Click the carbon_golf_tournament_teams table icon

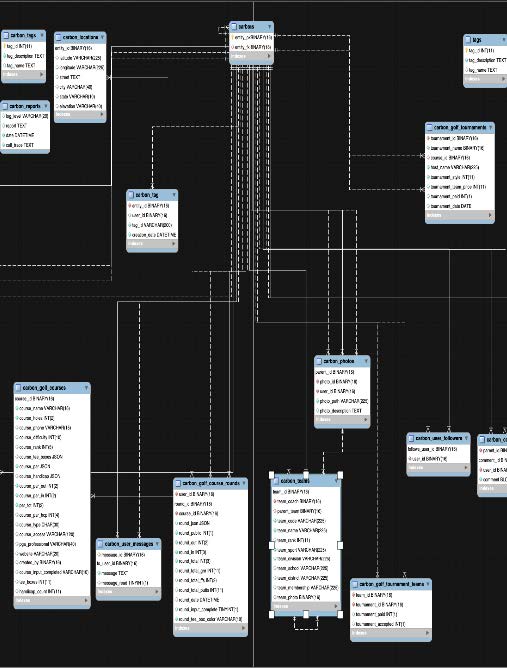click(355, 584)
